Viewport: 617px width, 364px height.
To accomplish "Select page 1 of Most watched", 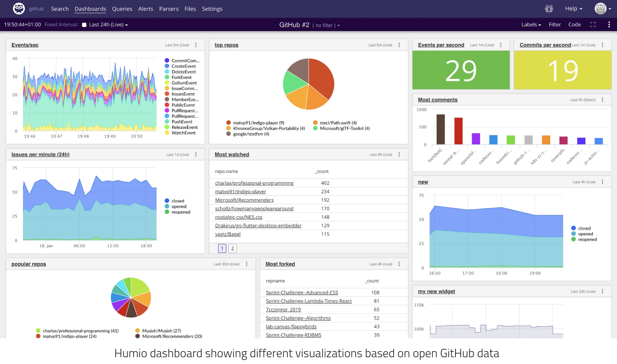I will click(222, 248).
